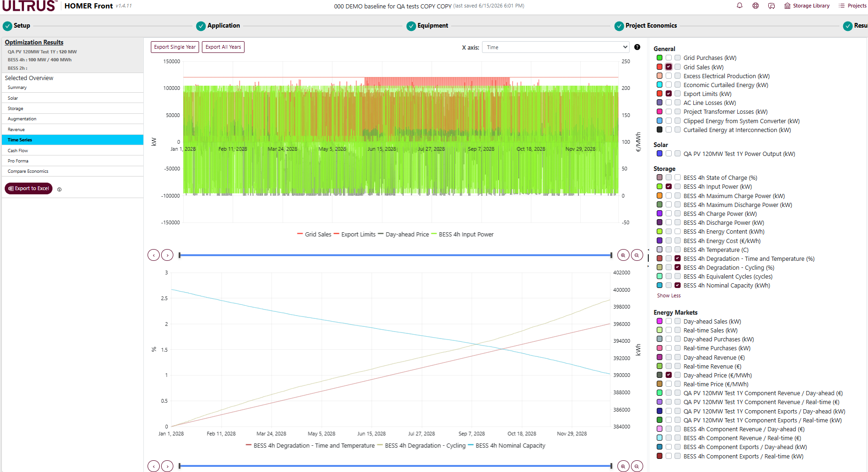Toggle Grid Sales in the top chart legend
Image resolution: width=868 pixels, height=472 pixels.
tap(314, 235)
